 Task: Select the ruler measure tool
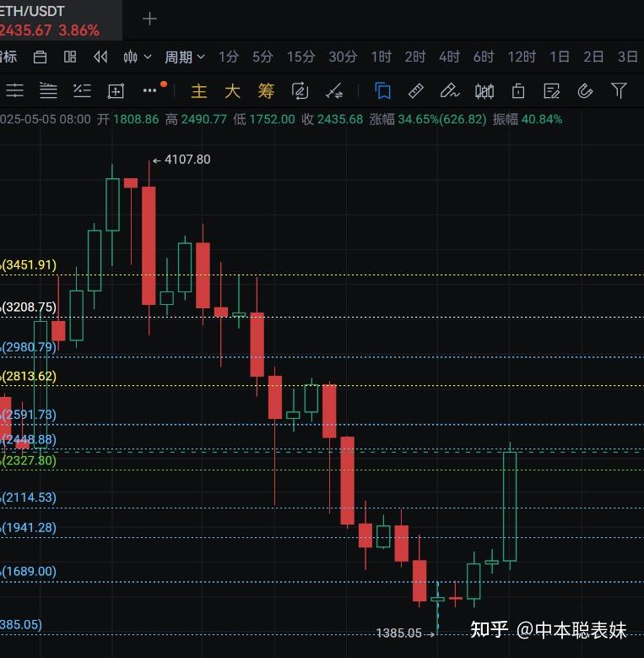[x=416, y=90]
